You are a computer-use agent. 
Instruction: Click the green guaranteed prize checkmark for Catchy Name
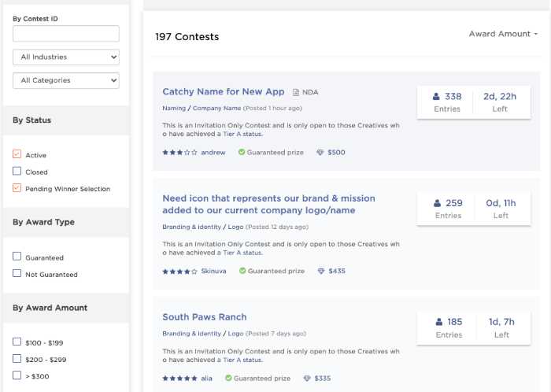(x=242, y=153)
